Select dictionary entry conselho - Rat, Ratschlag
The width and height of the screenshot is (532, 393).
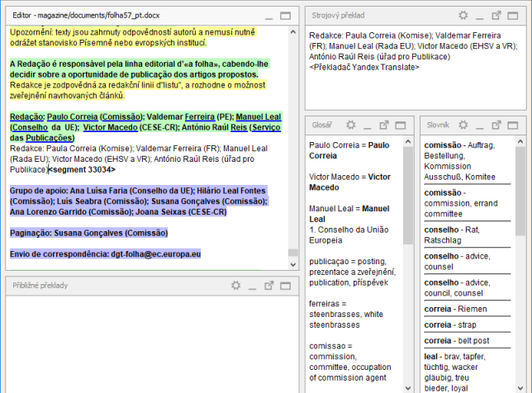pos(452,235)
